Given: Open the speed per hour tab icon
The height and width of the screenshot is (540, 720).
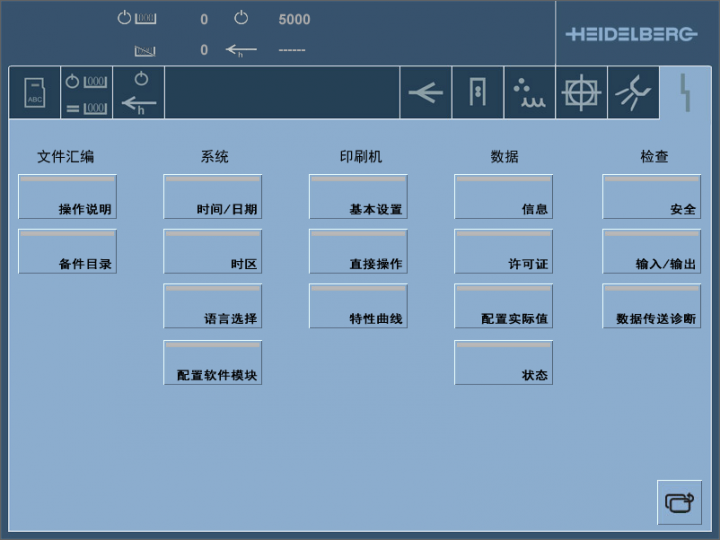Looking at the screenshot, I should (139, 92).
